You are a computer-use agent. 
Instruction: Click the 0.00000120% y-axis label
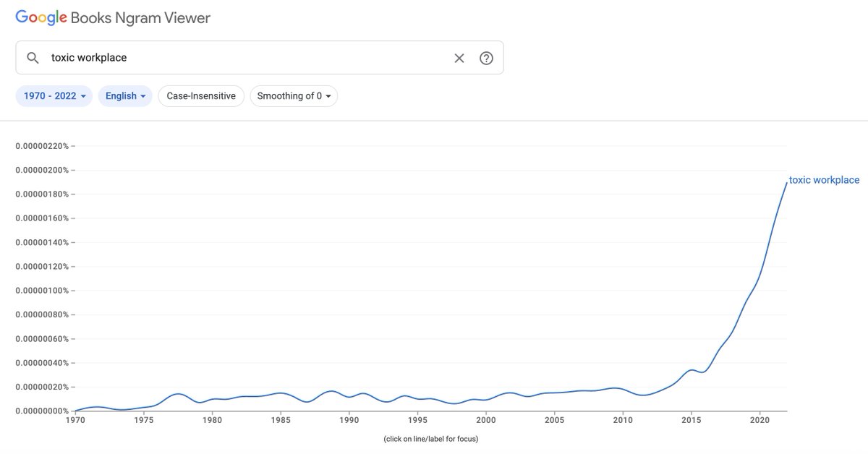pyautogui.click(x=42, y=266)
